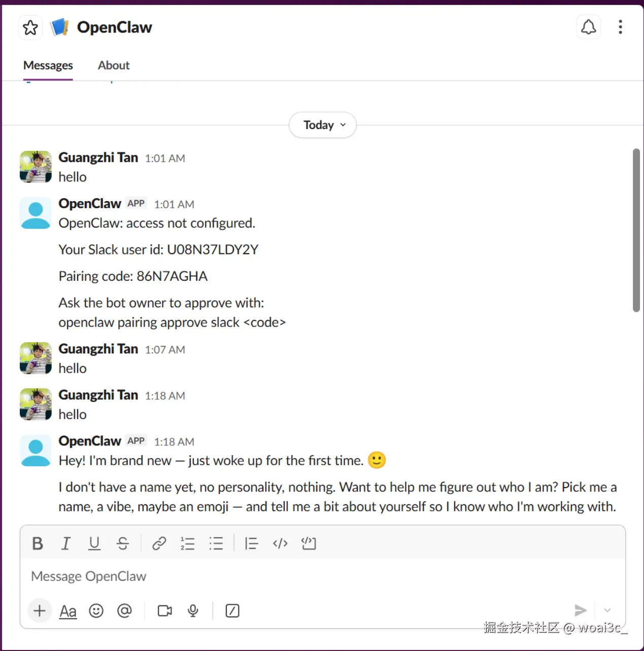Image resolution: width=644 pixels, height=651 pixels.
Task: Start an ordered numbered list
Action: coord(188,543)
